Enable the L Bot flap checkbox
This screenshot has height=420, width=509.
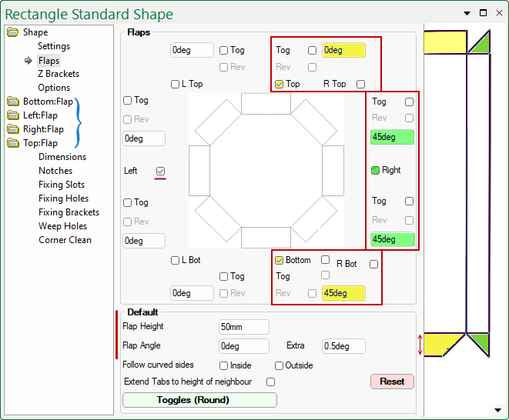(x=175, y=261)
